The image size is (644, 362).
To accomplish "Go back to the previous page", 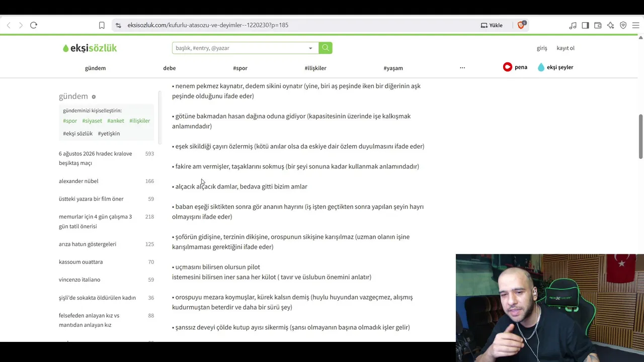I will [9, 25].
